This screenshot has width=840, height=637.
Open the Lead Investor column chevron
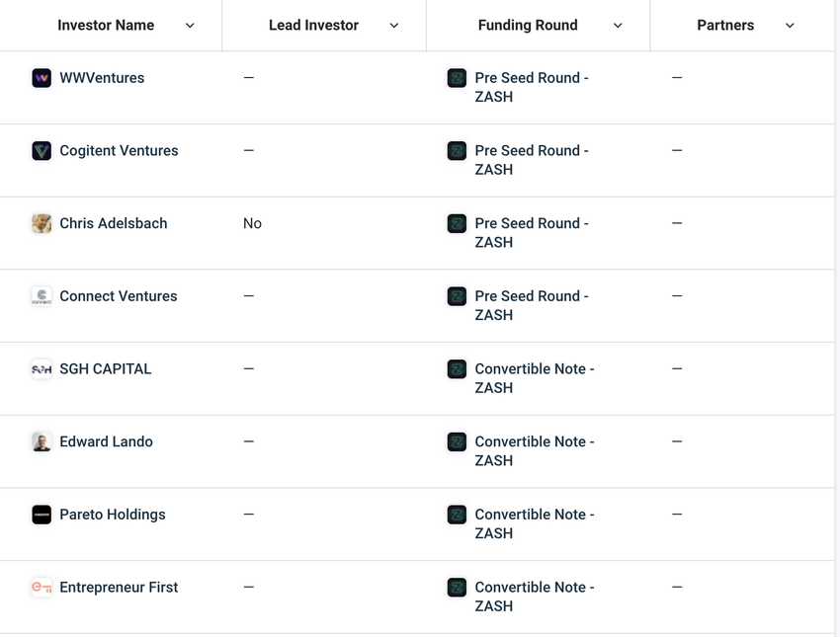(394, 26)
